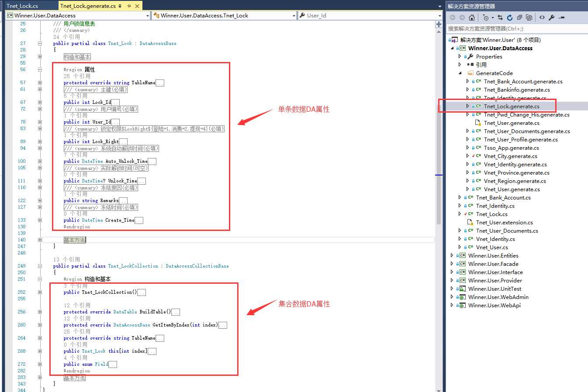588x392 pixels.
Task: Switch to the Tnet_Lock.cs tab
Action: click(x=22, y=6)
